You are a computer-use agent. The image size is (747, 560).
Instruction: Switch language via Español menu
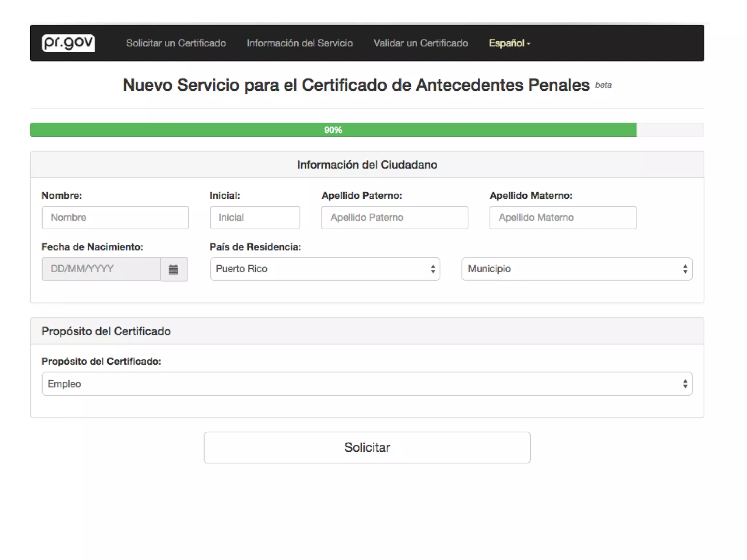click(507, 43)
